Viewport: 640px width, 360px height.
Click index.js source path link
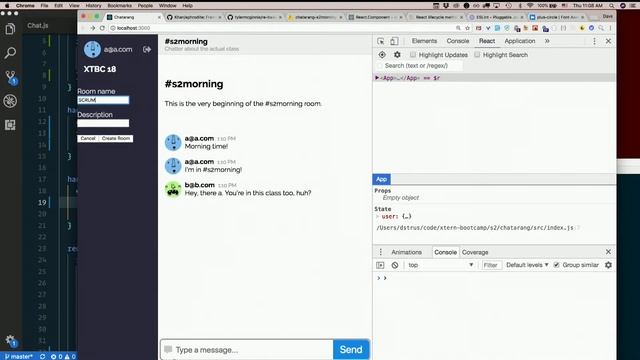[475, 228]
